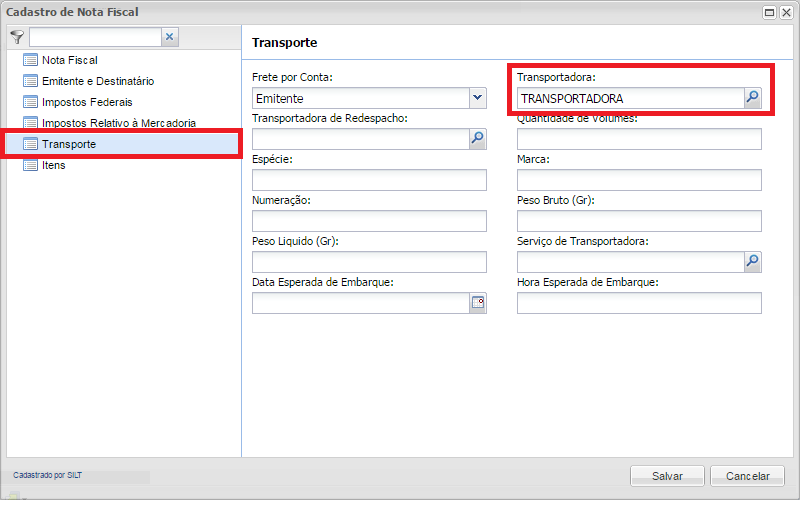Go to Impostos Federais section

tap(86, 102)
